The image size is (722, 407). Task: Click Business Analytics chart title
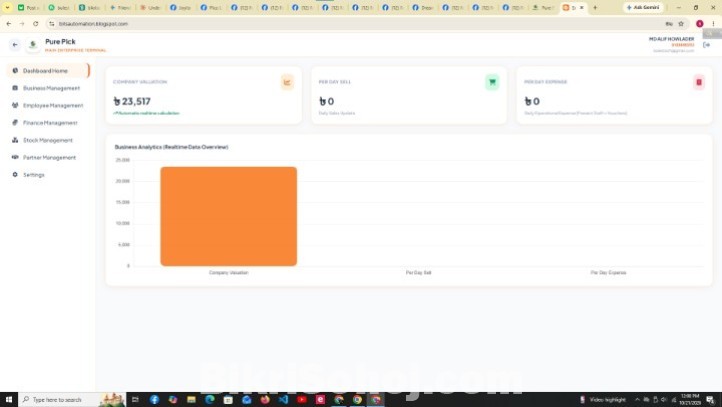171,147
